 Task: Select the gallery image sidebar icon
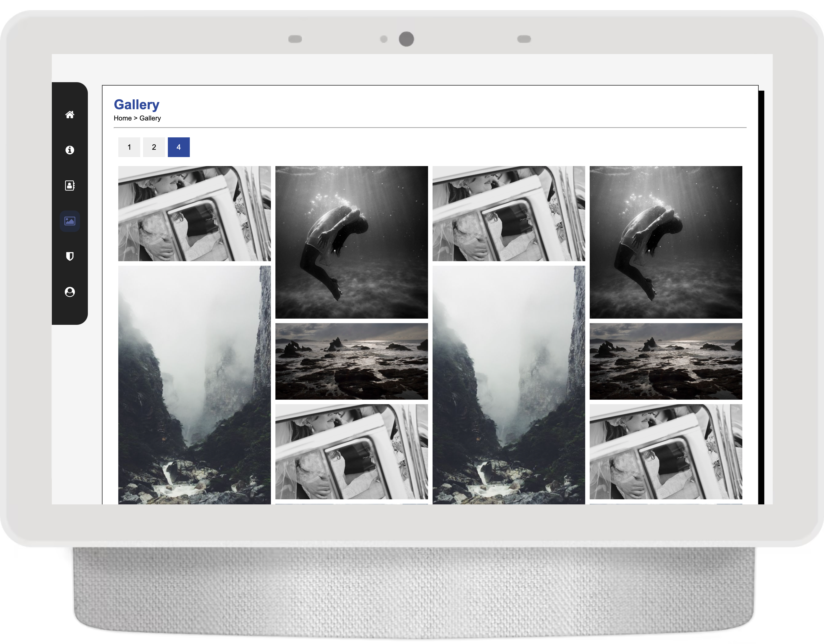point(70,221)
